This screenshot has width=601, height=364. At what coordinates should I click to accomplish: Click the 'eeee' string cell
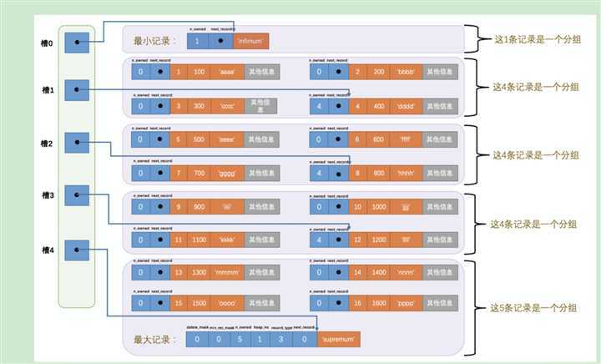[x=226, y=139]
